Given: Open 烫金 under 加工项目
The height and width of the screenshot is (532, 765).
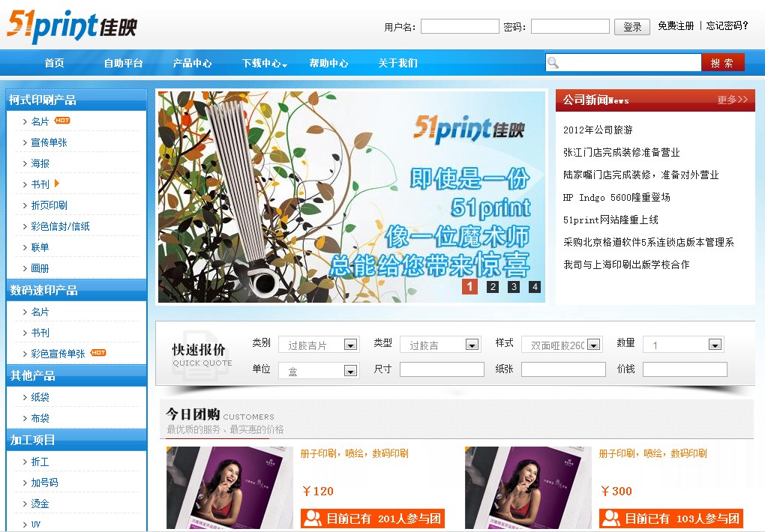Looking at the screenshot, I should (x=40, y=504).
